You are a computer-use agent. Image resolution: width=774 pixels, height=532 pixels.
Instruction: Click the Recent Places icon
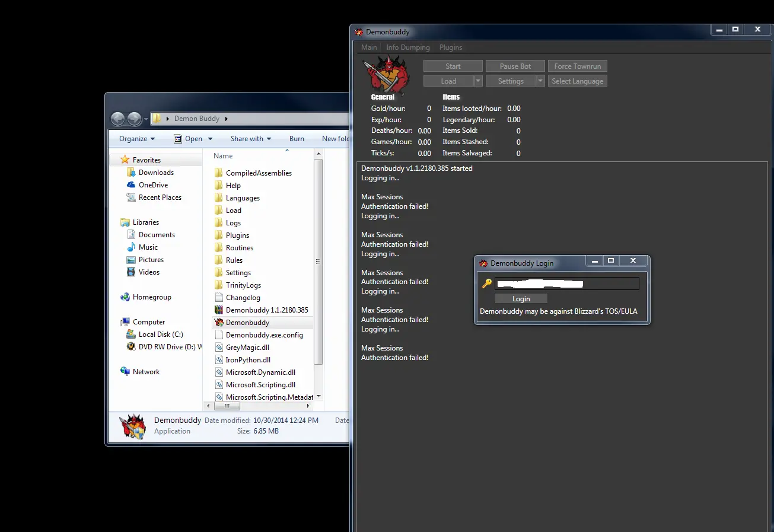132,197
